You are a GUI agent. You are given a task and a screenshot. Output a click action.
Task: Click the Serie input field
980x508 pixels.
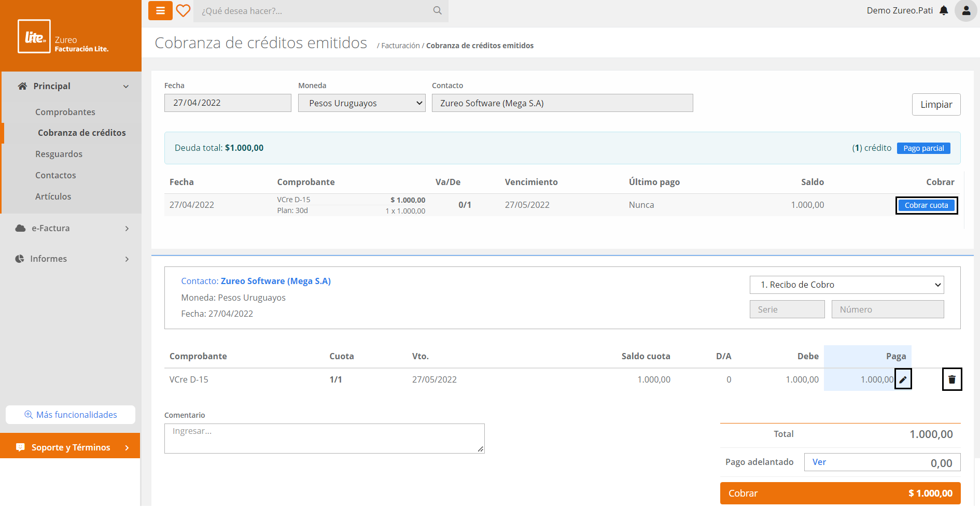[787, 309]
